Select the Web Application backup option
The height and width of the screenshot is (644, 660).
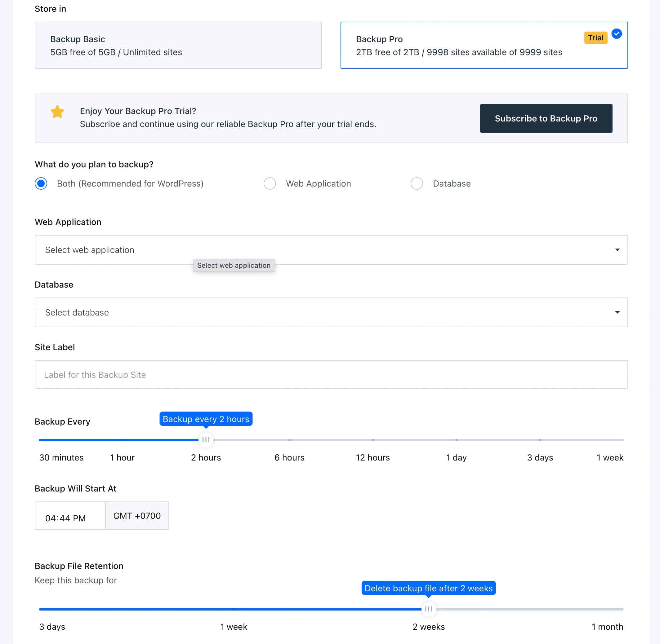[270, 183]
